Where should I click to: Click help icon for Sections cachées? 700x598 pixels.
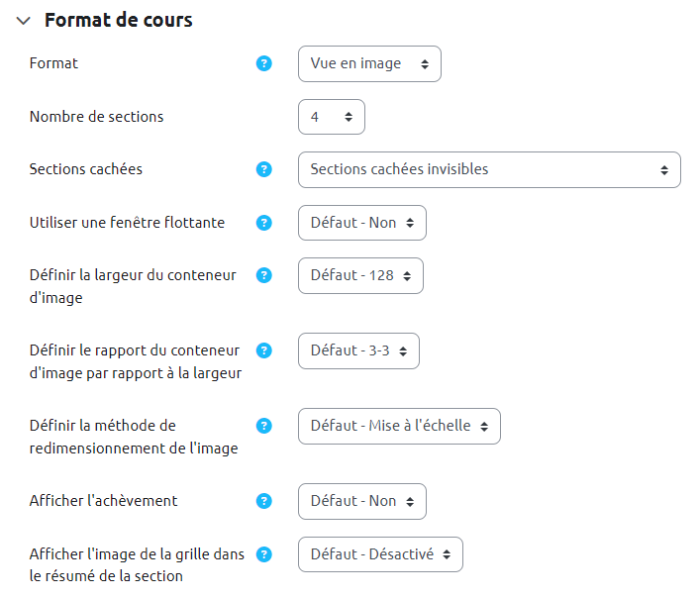pyautogui.click(x=264, y=169)
